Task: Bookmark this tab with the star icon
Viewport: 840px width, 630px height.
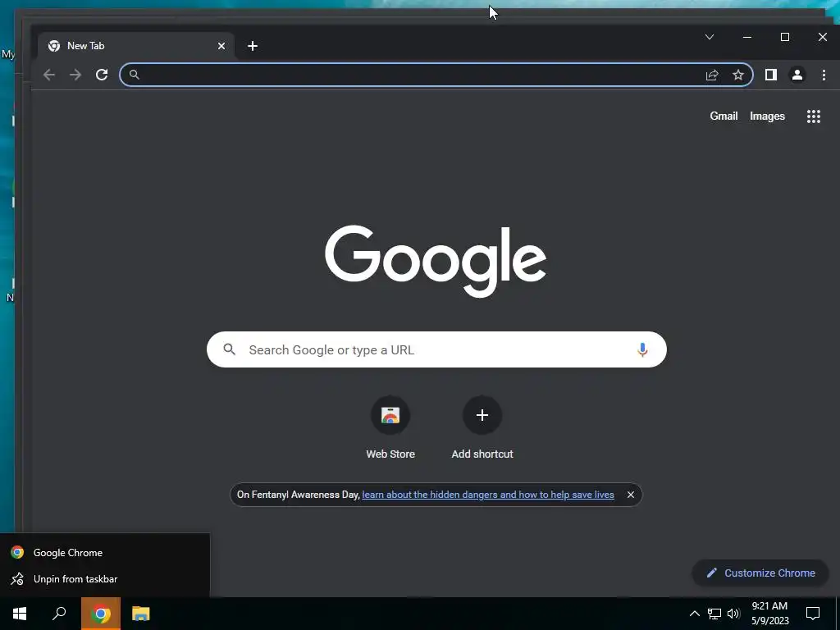Action: click(738, 75)
